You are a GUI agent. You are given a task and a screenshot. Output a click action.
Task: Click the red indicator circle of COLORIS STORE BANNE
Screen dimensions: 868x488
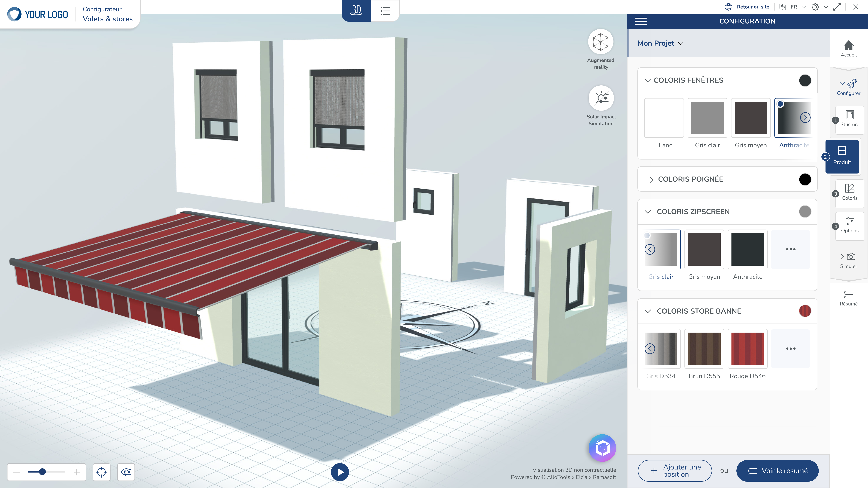pyautogui.click(x=805, y=311)
